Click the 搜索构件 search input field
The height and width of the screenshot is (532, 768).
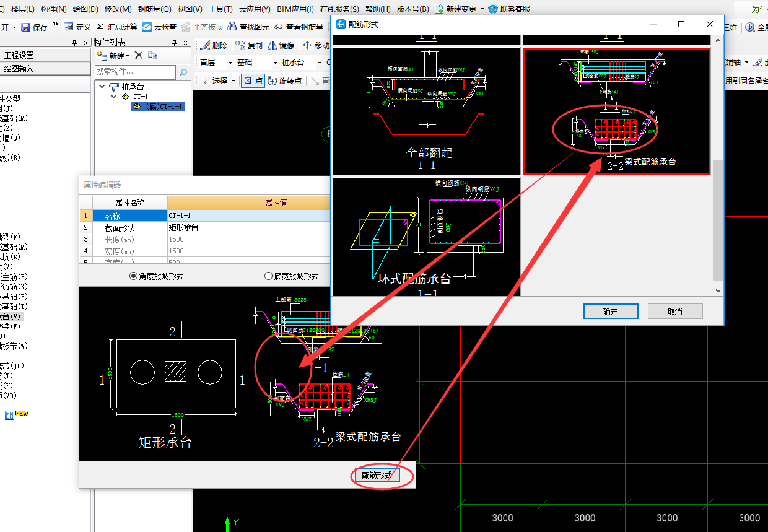(135, 72)
